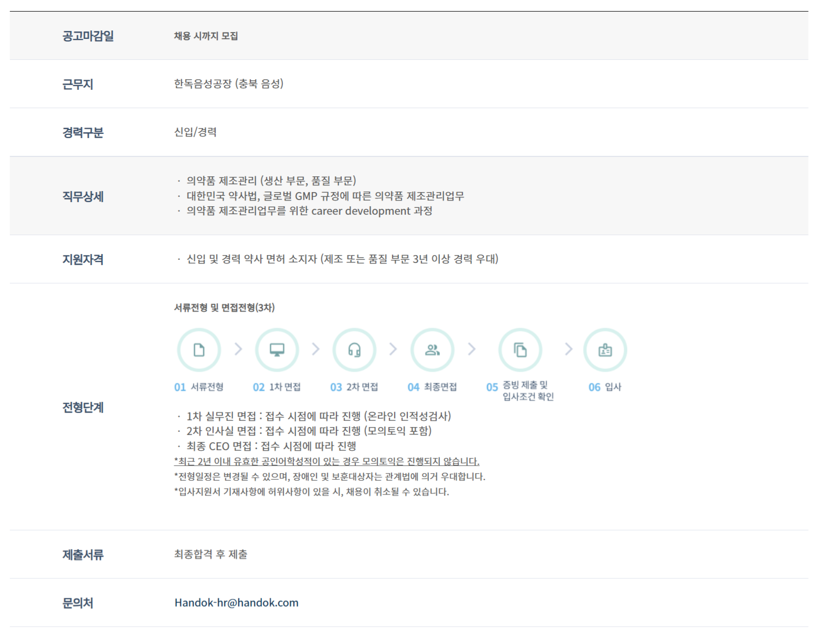840x635 pixels.
Task: Click the headset icon for 2차 면접
Action: click(354, 350)
